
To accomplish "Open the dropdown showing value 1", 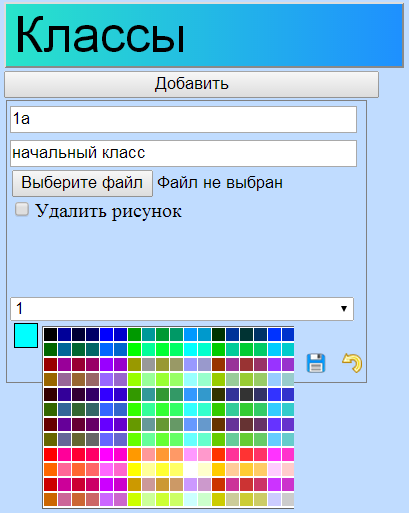I will click(x=182, y=309).
